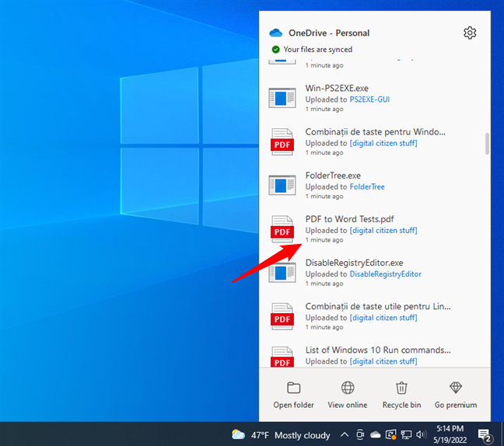The height and width of the screenshot is (446, 504).
Task: Open the notification center icon
Action: click(x=485, y=436)
